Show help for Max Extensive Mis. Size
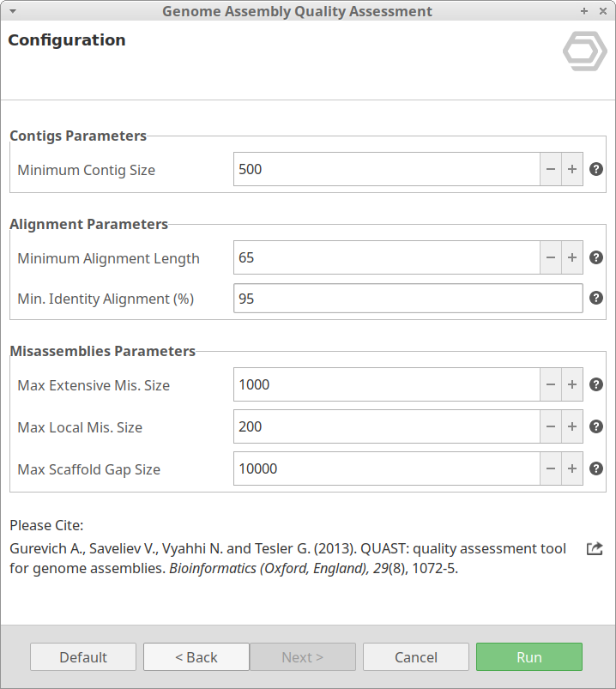This screenshot has height=689, width=616. point(596,385)
